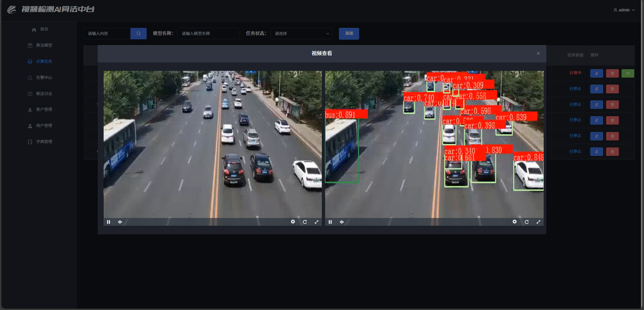Screen dimensions: 644x310
Task: Reload the right detection video
Action: point(527,222)
